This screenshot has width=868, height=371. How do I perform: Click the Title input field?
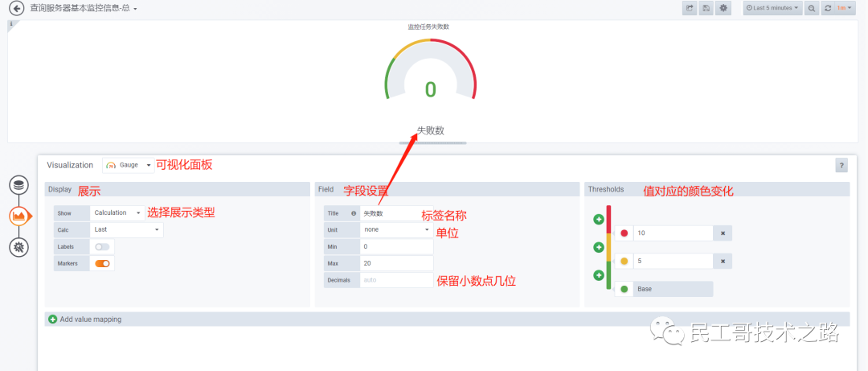(396, 213)
